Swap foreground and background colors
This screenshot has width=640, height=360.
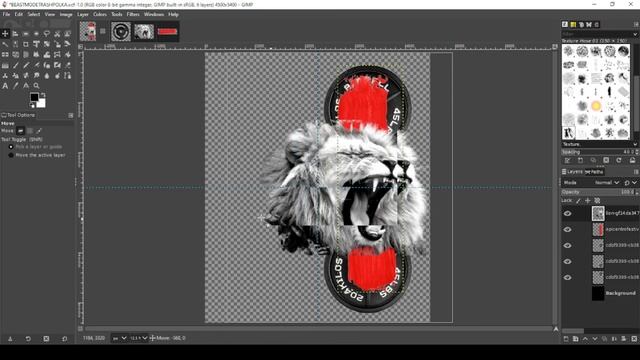pyautogui.click(x=43, y=95)
